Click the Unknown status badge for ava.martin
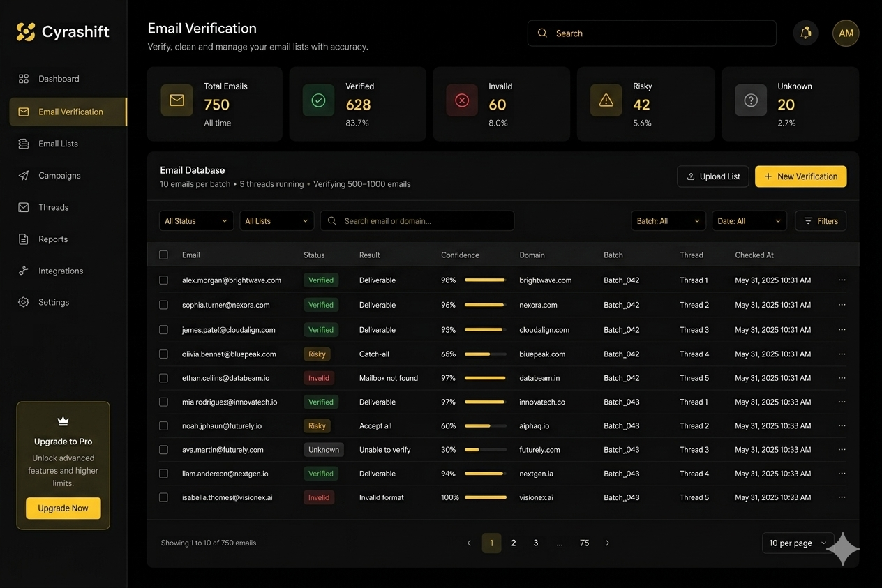The width and height of the screenshot is (882, 588). pos(324,450)
